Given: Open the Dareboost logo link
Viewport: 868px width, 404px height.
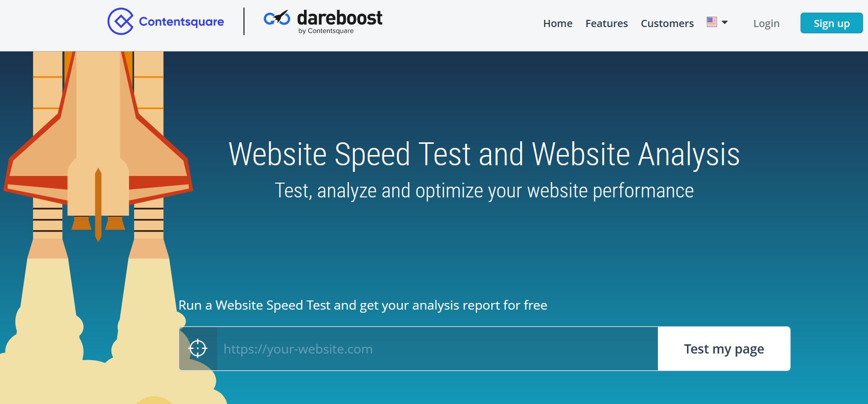Looking at the screenshot, I should (x=323, y=21).
